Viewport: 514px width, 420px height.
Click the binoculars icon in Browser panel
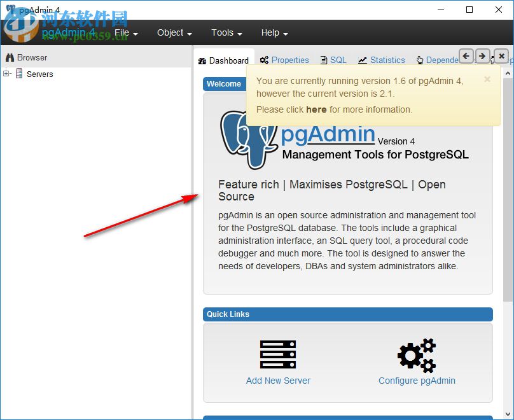[x=9, y=57]
